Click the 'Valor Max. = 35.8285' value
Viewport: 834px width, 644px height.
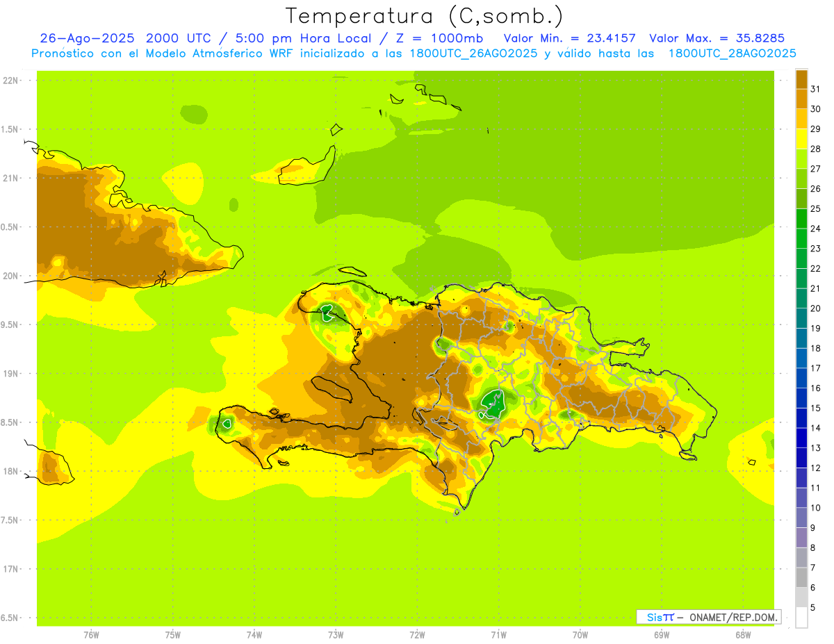point(717,38)
